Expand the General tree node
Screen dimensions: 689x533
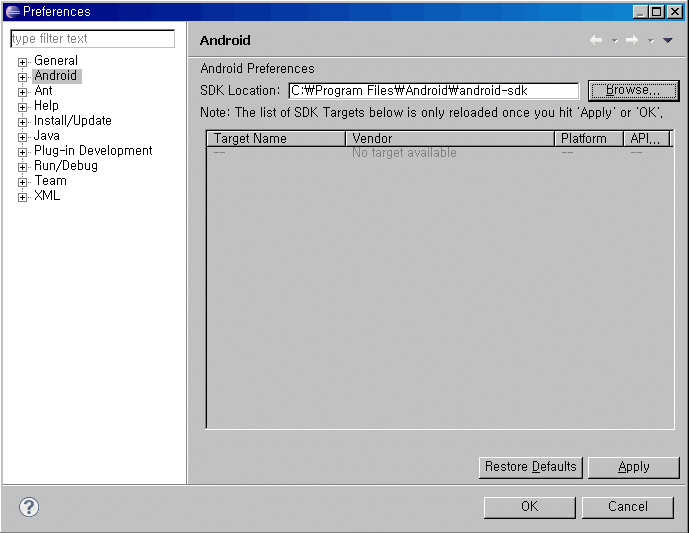[22, 62]
